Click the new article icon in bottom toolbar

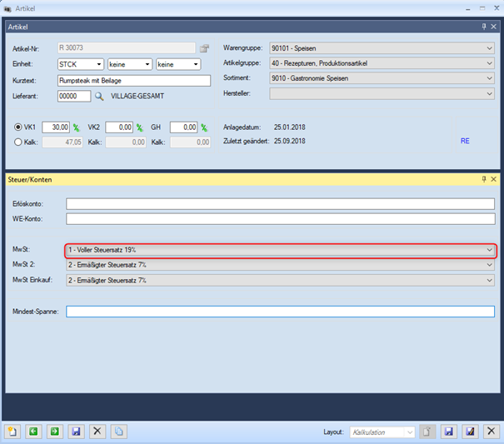(x=13, y=432)
